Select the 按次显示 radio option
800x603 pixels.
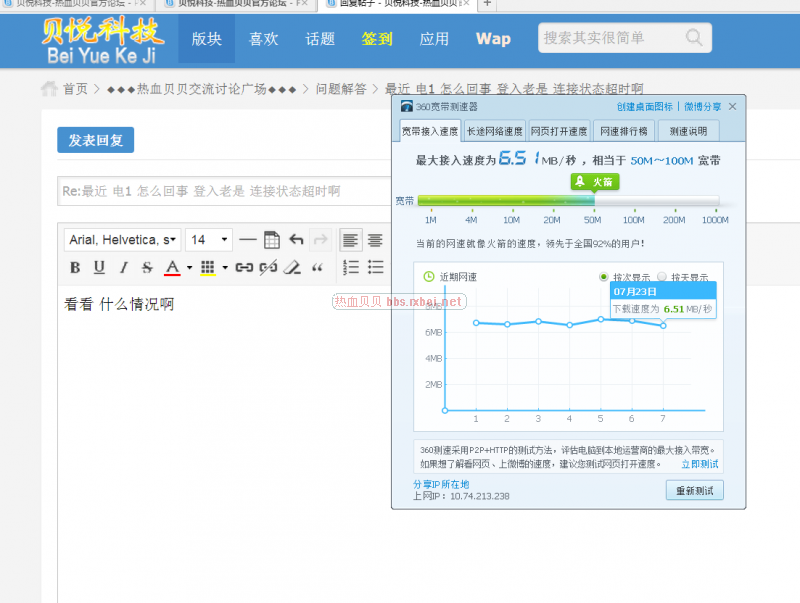click(603, 277)
